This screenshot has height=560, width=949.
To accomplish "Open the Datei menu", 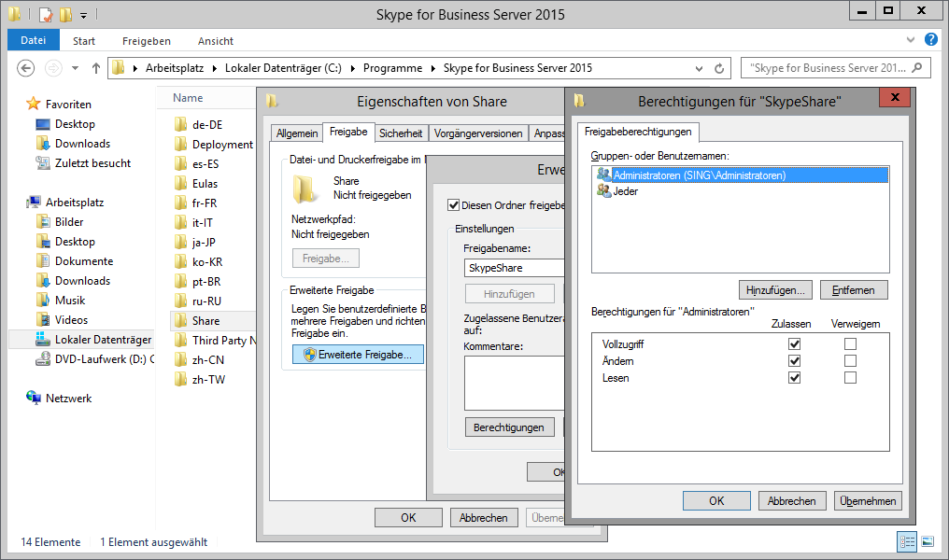I will 34,40.
